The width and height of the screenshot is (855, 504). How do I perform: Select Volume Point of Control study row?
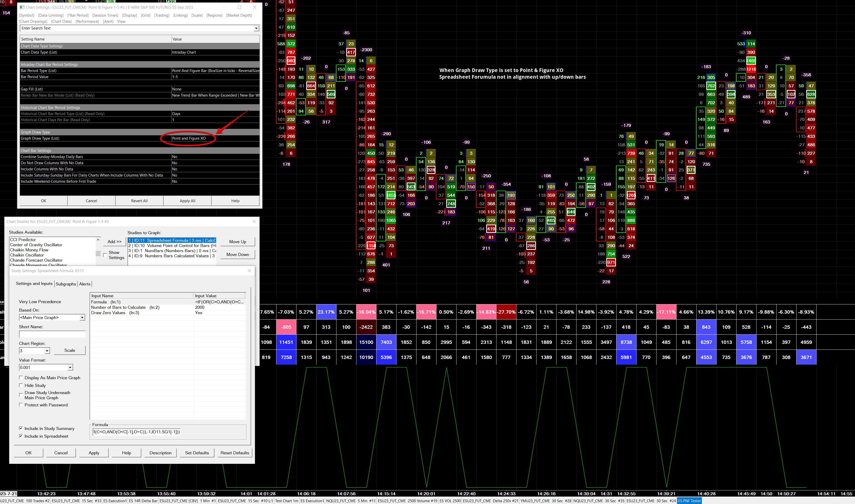(x=172, y=245)
